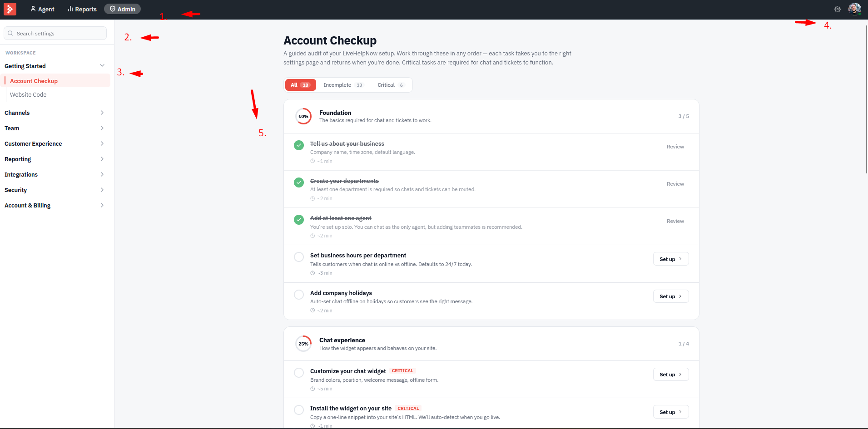Expand the Security section
Image resolution: width=868 pixels, height=429 pixels.
coord(55,190)
